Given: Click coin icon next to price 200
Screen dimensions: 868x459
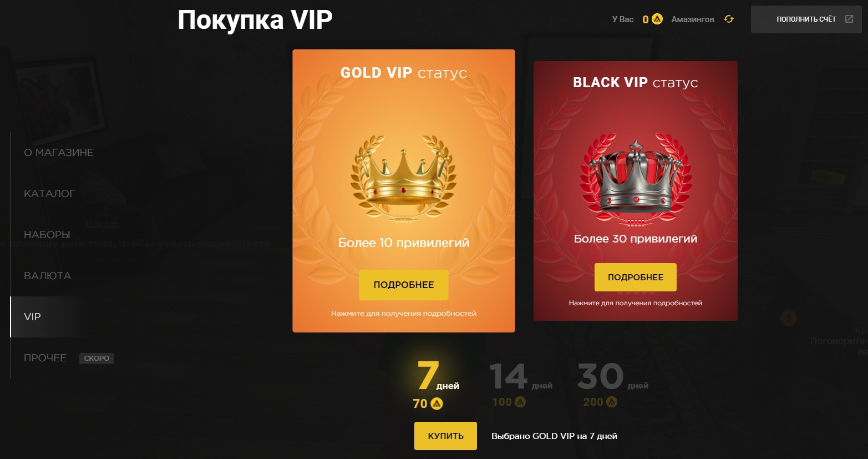Looking at the screenshot, I should (612, 402).
